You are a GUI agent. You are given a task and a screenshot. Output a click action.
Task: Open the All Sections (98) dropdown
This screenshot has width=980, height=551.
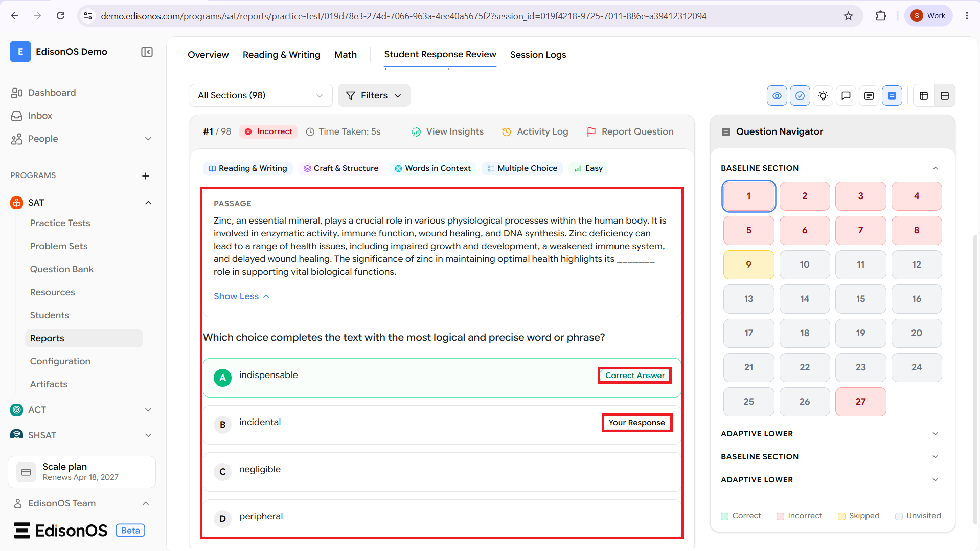pyautogui.click(x=261, y=95)
